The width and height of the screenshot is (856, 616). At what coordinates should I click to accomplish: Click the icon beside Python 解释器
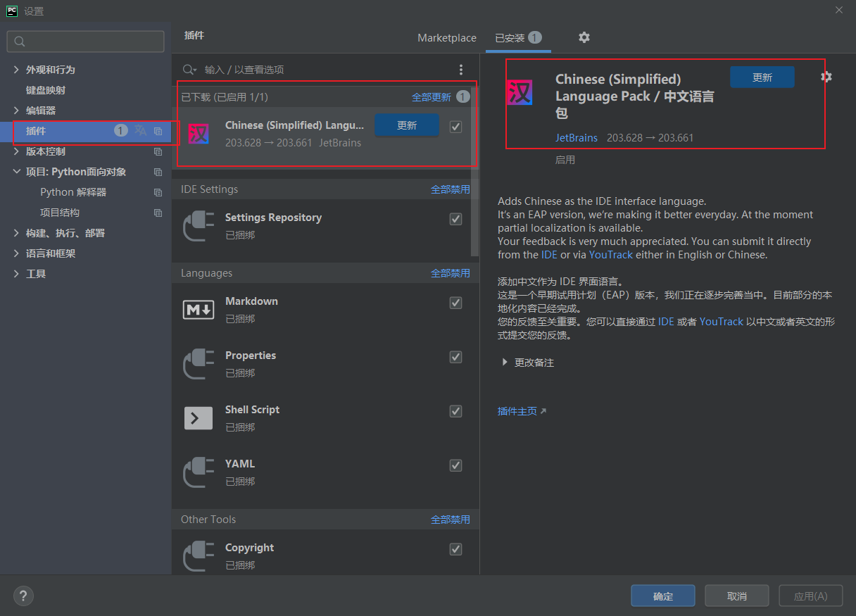pos(158,192)
